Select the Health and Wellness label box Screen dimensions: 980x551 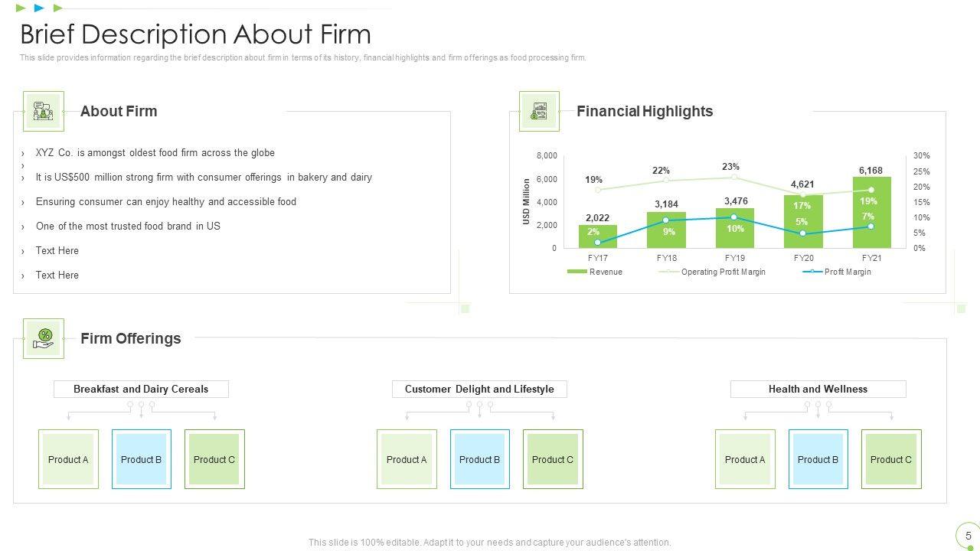(818, 389)
